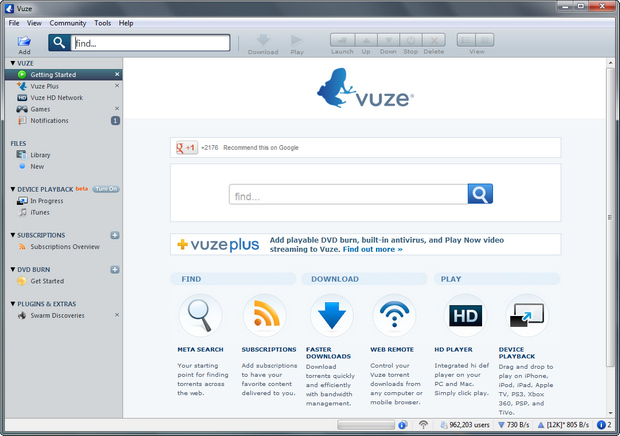
Task: Open the Help menu
Action: click(126, 23)
